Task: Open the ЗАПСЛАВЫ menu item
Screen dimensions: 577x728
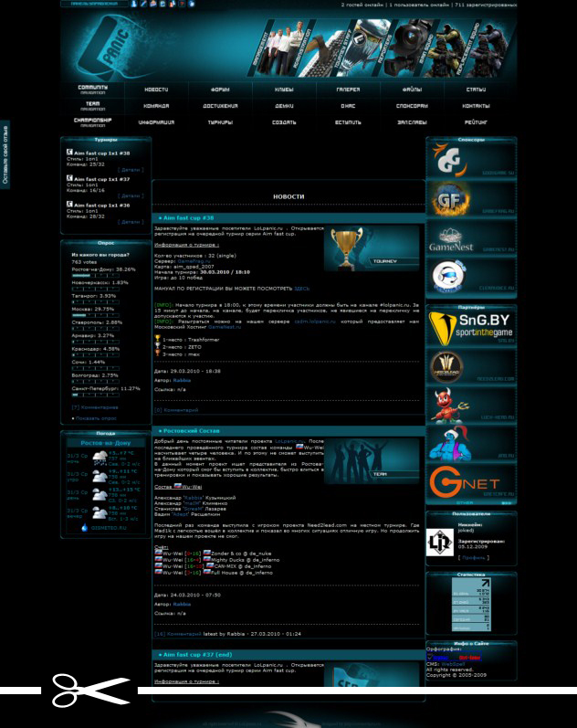Action: [x=412, y=122]
